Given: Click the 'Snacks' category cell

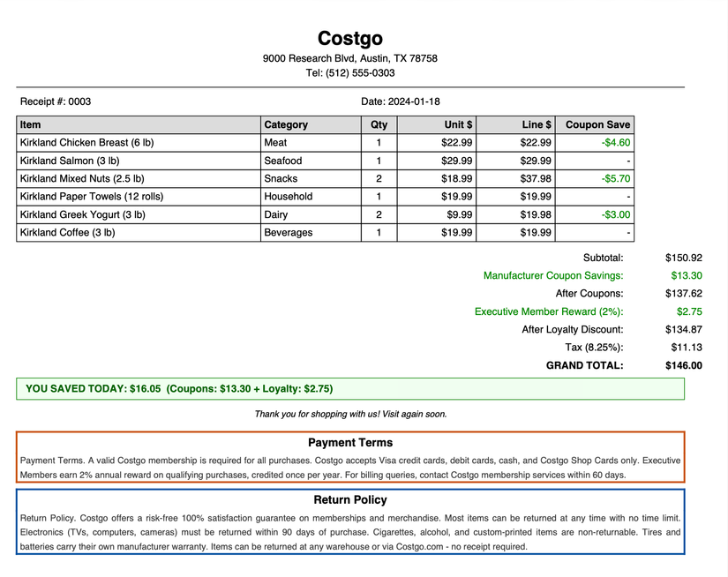Looking at the screenshot, I should (311, 179).
